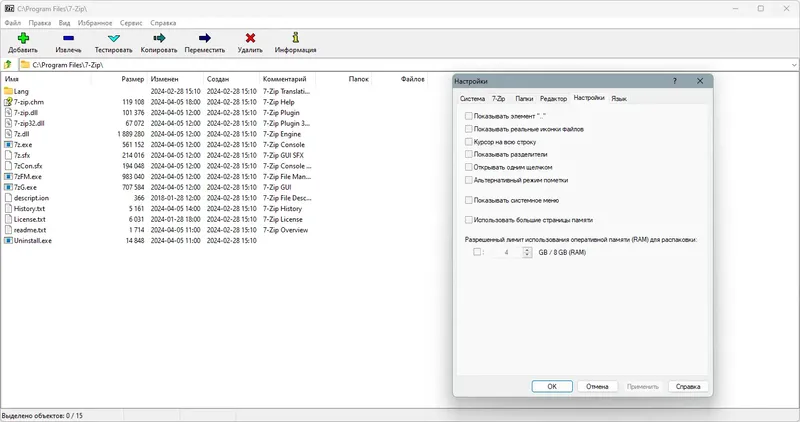Increase RAM limit with the spinner arrows
The width and height of the screenshot is (800, 422).
coord(527,250)
